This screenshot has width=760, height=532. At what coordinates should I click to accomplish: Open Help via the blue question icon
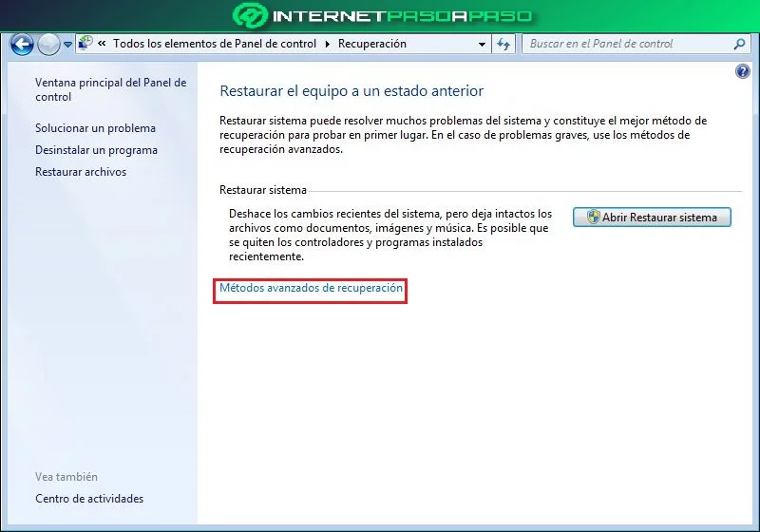pos(742,71)
